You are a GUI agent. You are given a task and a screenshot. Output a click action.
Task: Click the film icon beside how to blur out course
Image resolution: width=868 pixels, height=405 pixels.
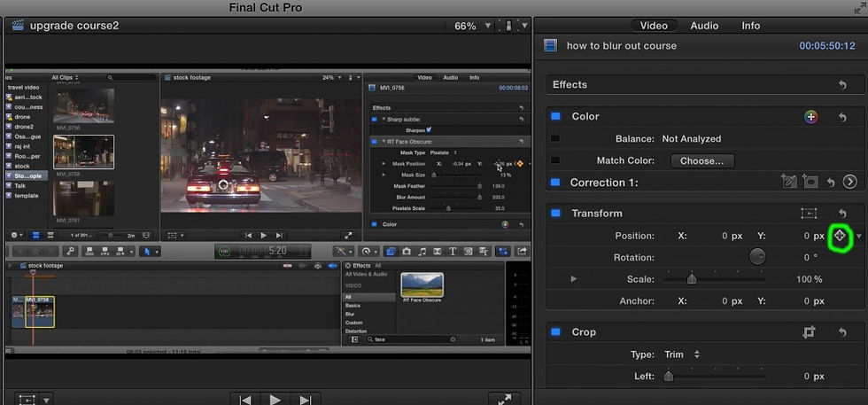click(550, 45)
